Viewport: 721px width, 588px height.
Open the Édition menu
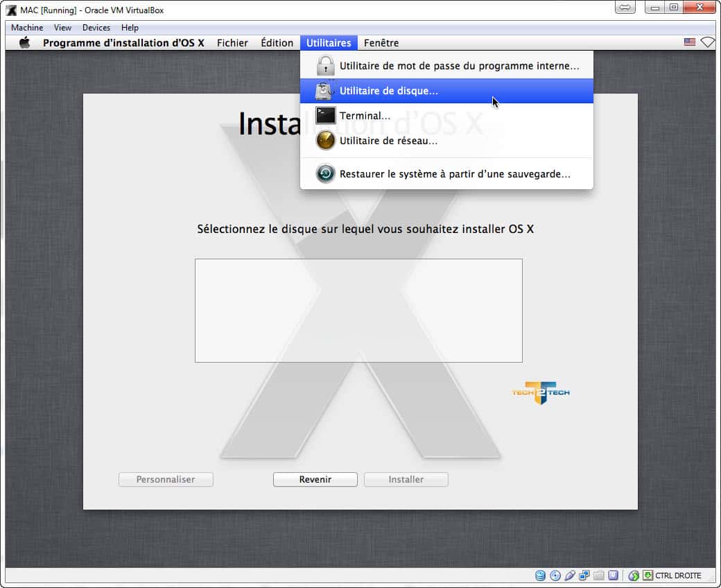pos(277,43)
